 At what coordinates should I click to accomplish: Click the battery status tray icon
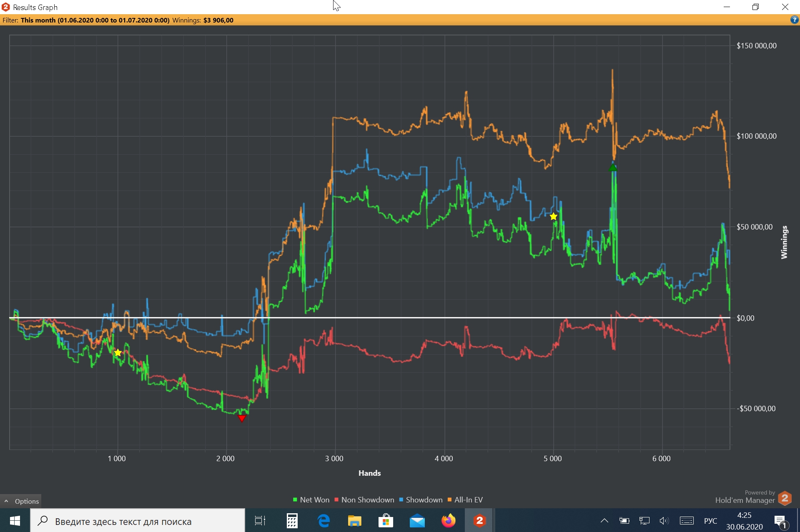click(x=624, y=521)
